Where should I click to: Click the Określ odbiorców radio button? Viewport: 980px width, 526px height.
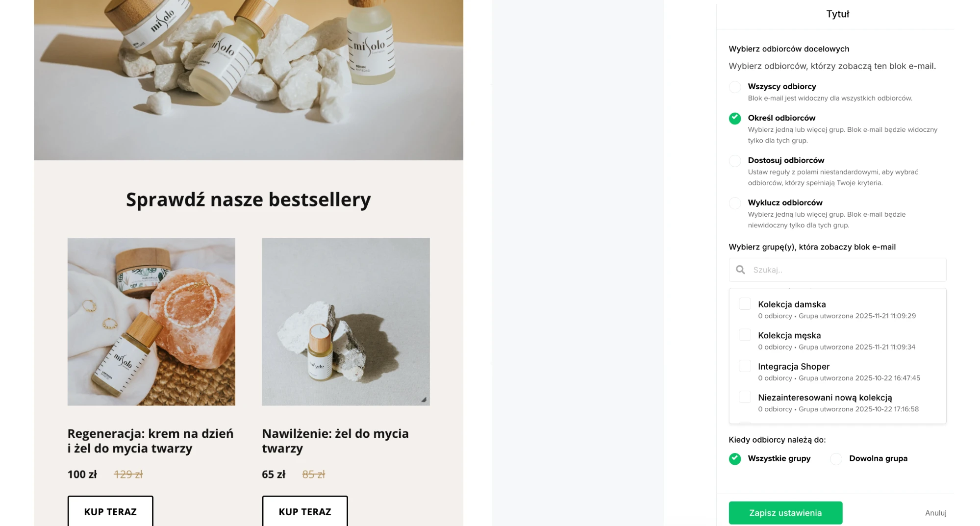pyautogui.click(x=735, y=118)
